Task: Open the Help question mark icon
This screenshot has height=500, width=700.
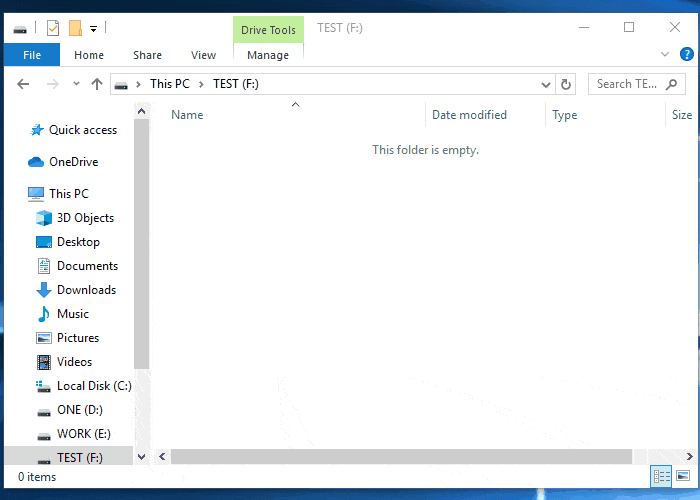Action: pyautogui.click(x=685, y=55)
